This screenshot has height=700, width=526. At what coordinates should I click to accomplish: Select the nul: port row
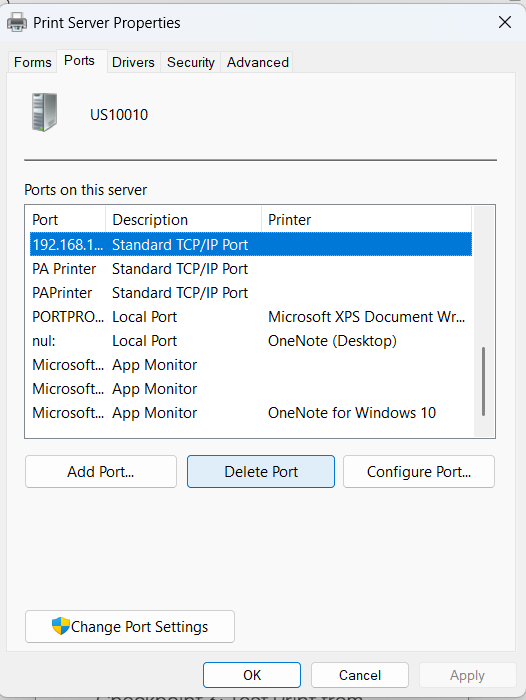coord(251,341)
